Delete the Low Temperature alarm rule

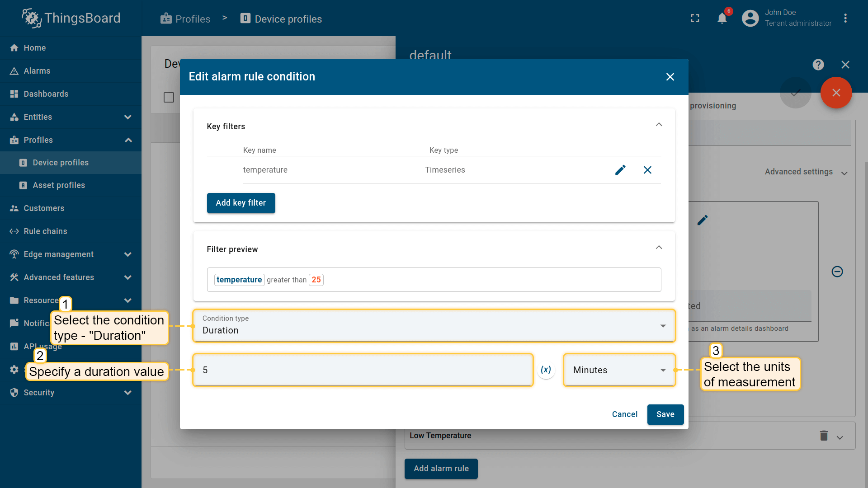(824, 436)
